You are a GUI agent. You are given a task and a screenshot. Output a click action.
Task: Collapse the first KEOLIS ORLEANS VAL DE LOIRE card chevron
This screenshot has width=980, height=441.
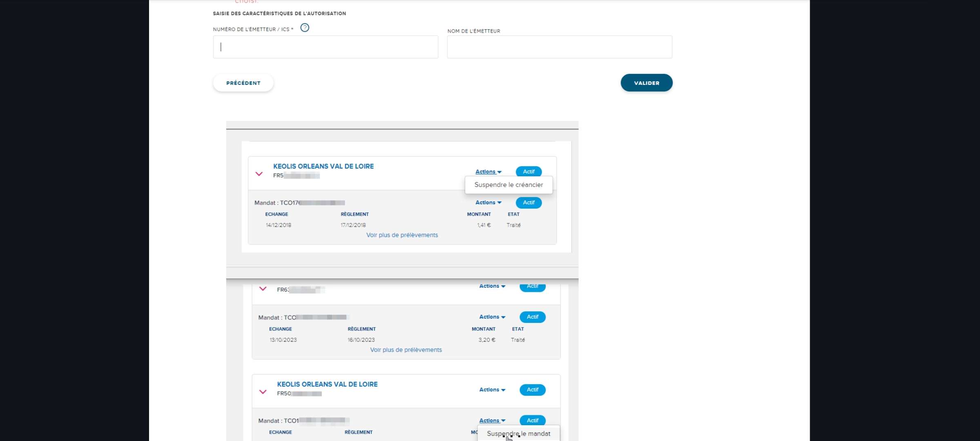259,174
